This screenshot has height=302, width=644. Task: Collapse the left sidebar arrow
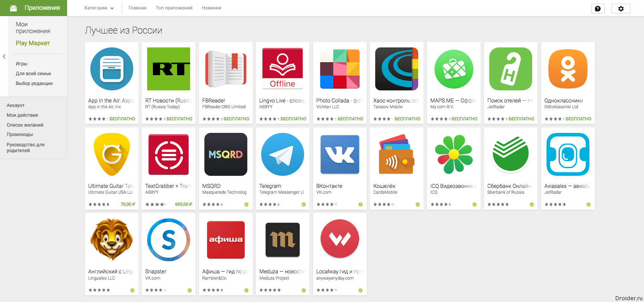tap(4, 56)
